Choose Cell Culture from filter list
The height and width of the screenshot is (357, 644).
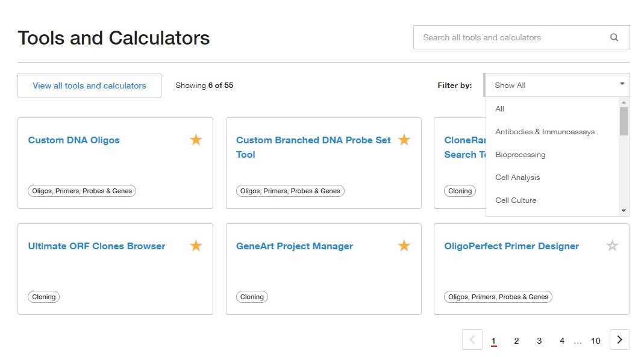516,200
